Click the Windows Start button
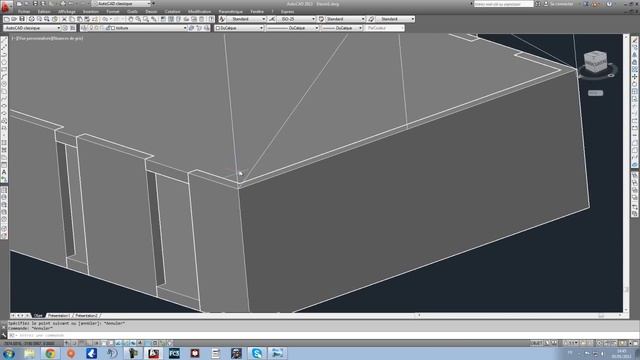 (9, 353)
